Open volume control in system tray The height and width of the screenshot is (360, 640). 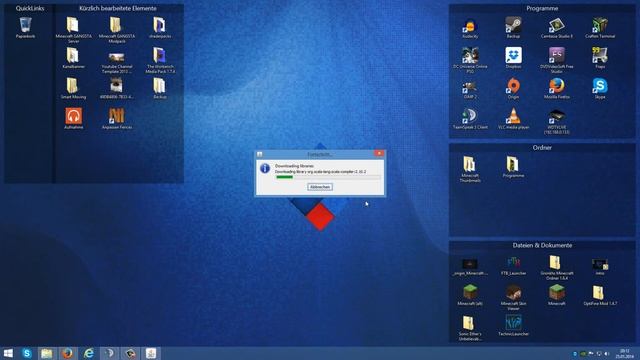point(607,353)
